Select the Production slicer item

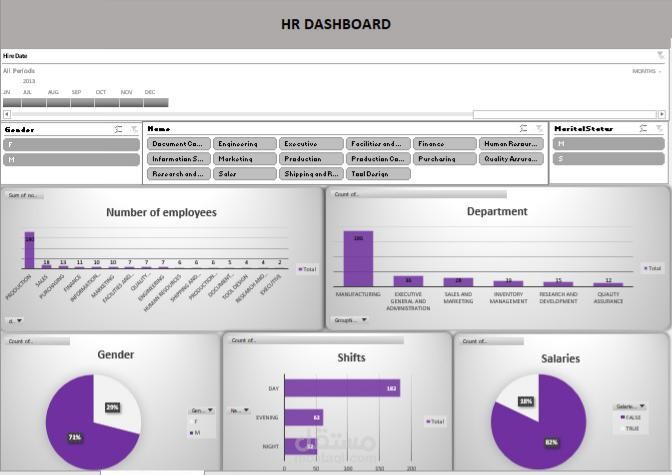[311, 159]
